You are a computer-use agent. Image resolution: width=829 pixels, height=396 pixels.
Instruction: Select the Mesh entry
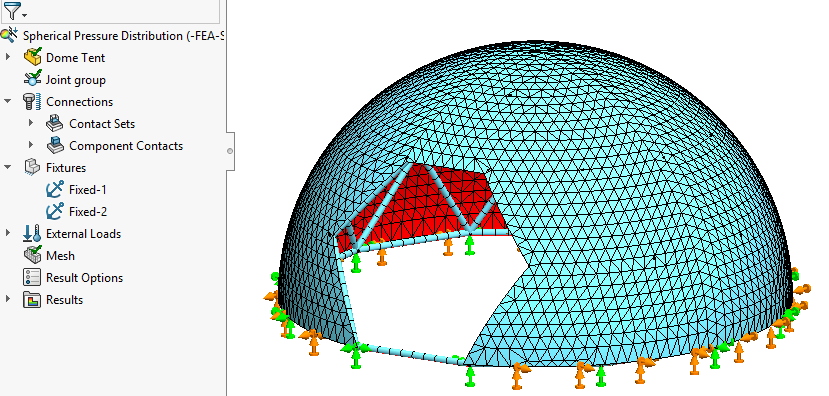(60, 256)
